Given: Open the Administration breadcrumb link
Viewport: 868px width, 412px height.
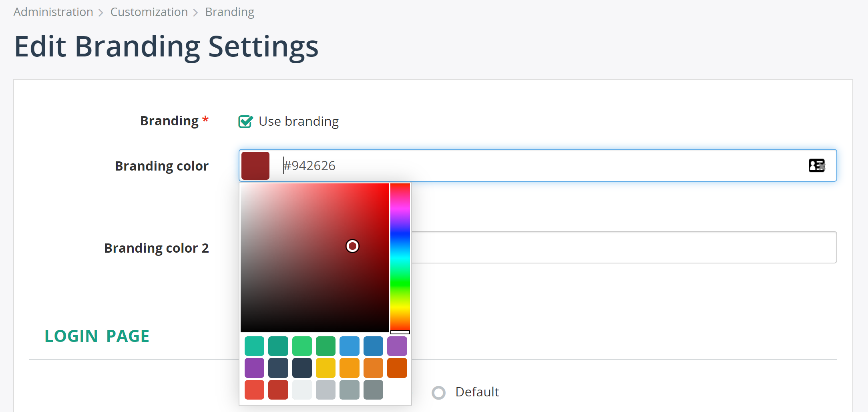Looking at the screenshot, I should (53, 12).
